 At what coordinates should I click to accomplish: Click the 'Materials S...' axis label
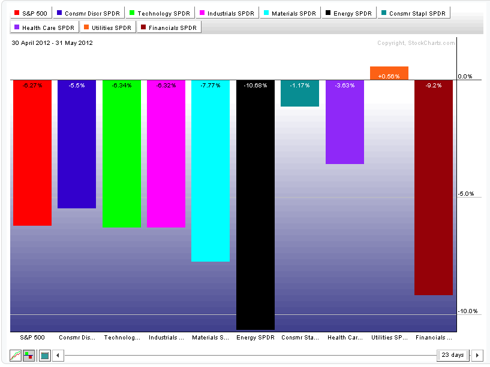[x=211, y=338]
